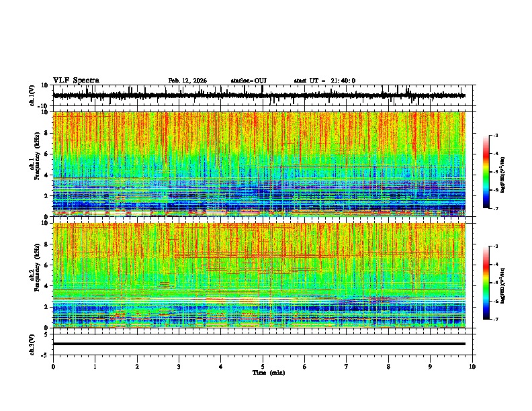Screen dimensions: 532x411
Task: Click the "Time (min)" axis title
Action: point(269,373)
